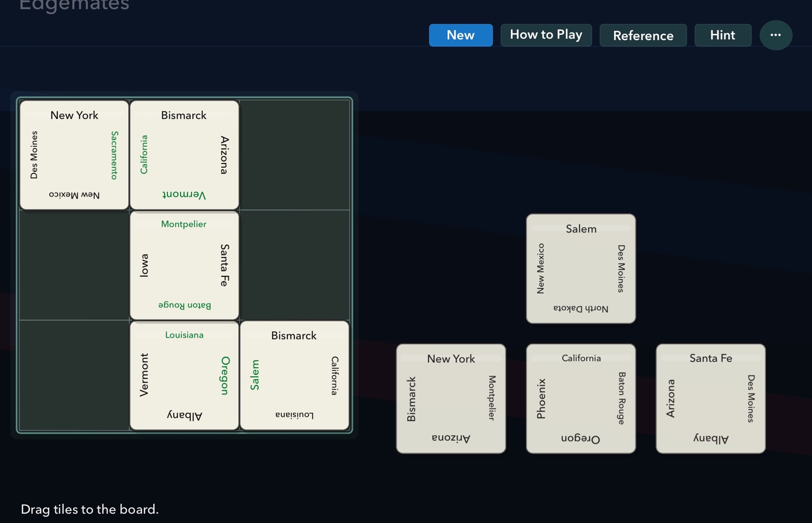Click the board tile with Bismarck and Arizona
This screenshot has width=812, height=523.
point(184,155)
